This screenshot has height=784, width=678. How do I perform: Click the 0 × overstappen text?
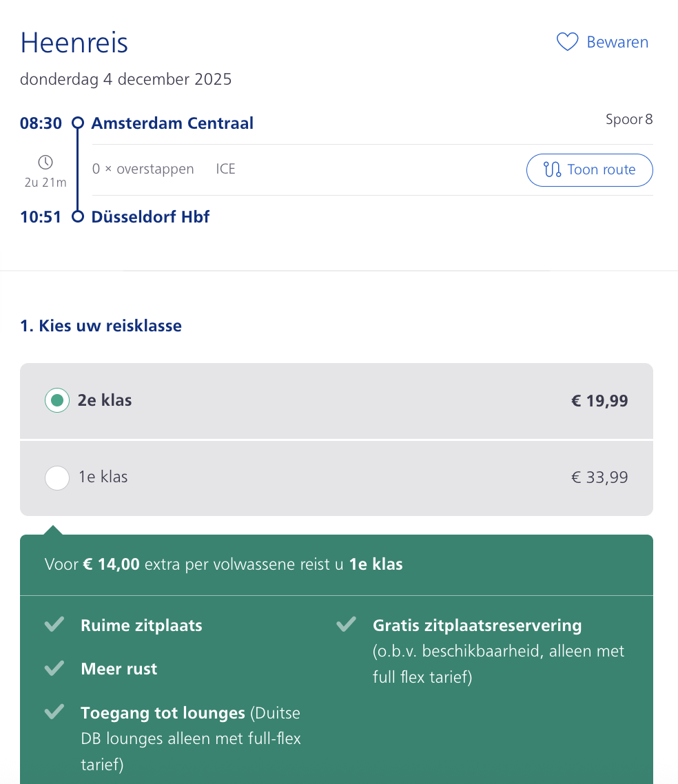(143, 169)
